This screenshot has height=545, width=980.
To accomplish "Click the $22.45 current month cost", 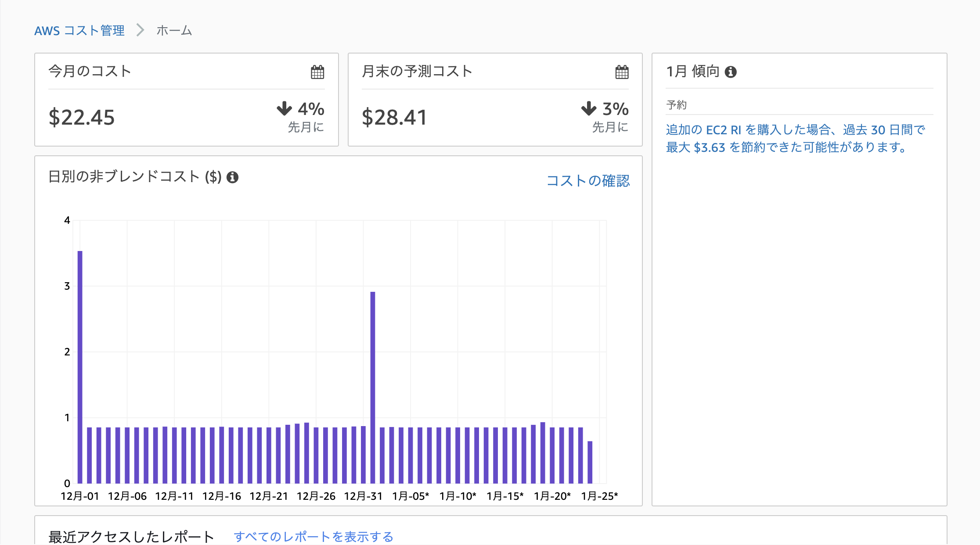I will (x=82, y=118).
